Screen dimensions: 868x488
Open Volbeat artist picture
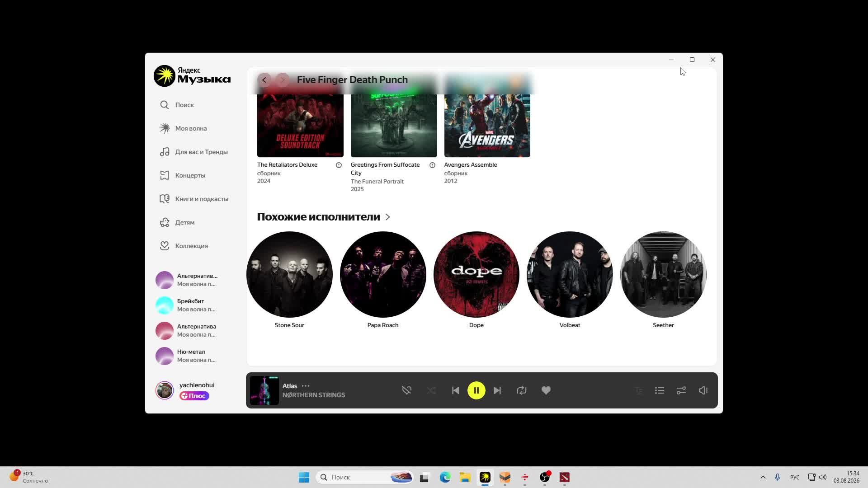click(x=570, y=274)
